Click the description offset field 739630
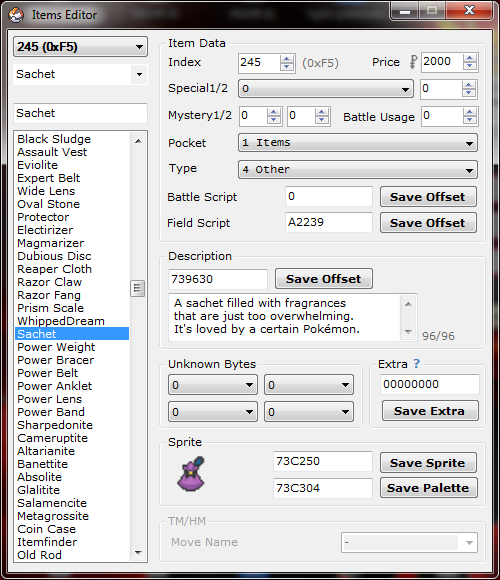 point(218,279)
